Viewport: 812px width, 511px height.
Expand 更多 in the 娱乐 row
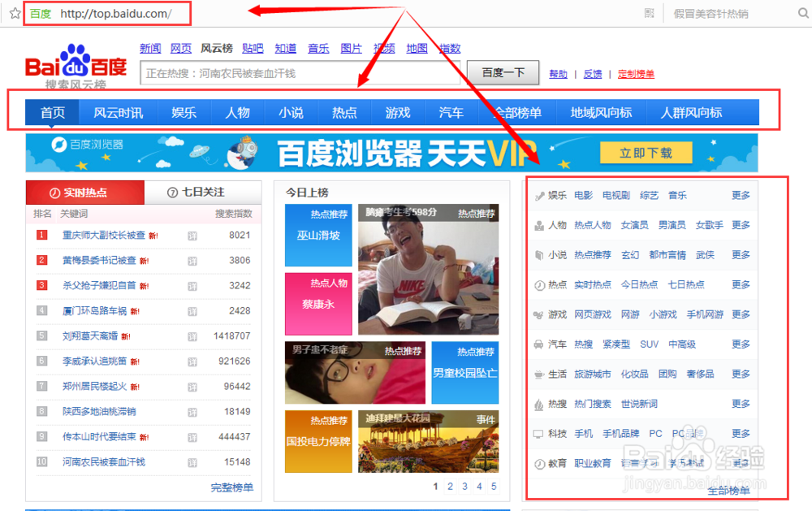pos(741,195)
